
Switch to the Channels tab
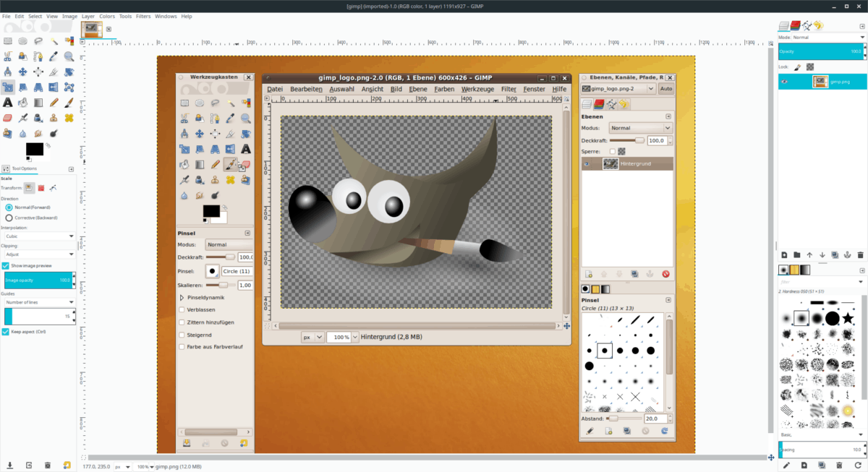point(796,25)
